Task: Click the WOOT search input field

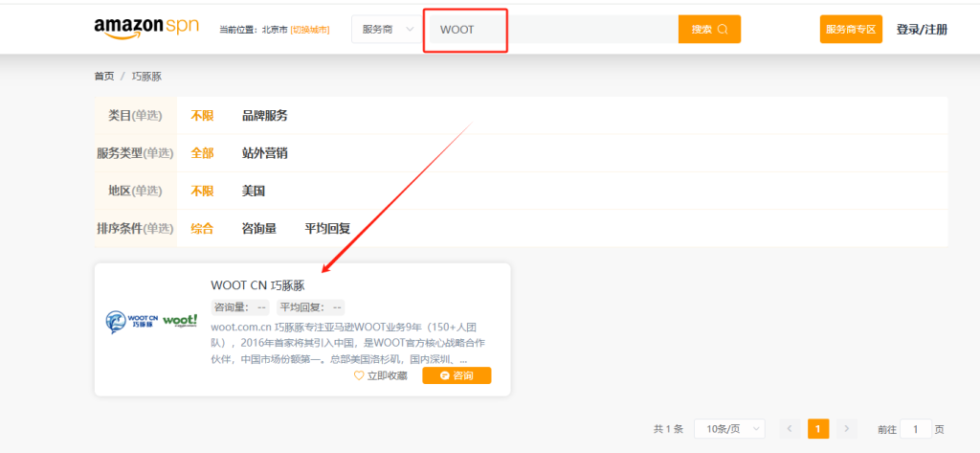Action: pos(555,29)
